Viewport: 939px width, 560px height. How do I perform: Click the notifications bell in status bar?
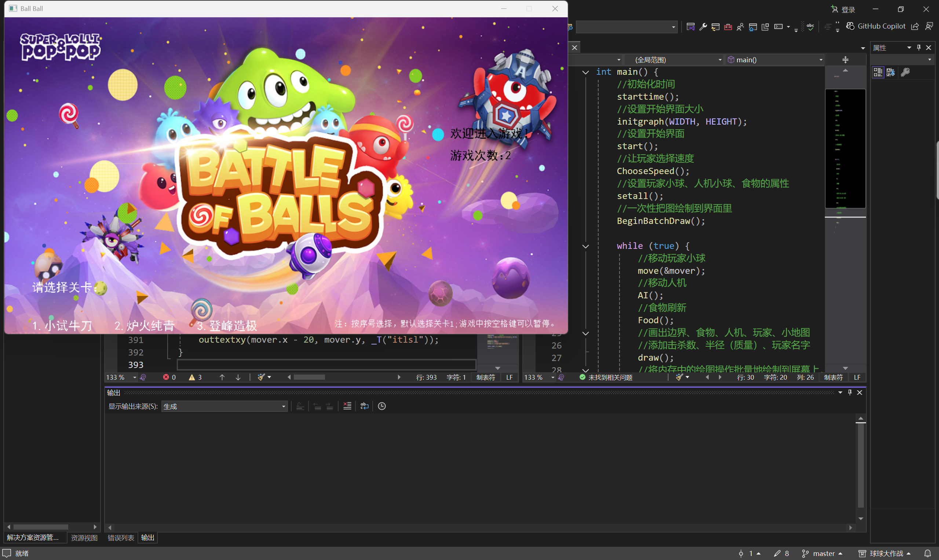928,553
